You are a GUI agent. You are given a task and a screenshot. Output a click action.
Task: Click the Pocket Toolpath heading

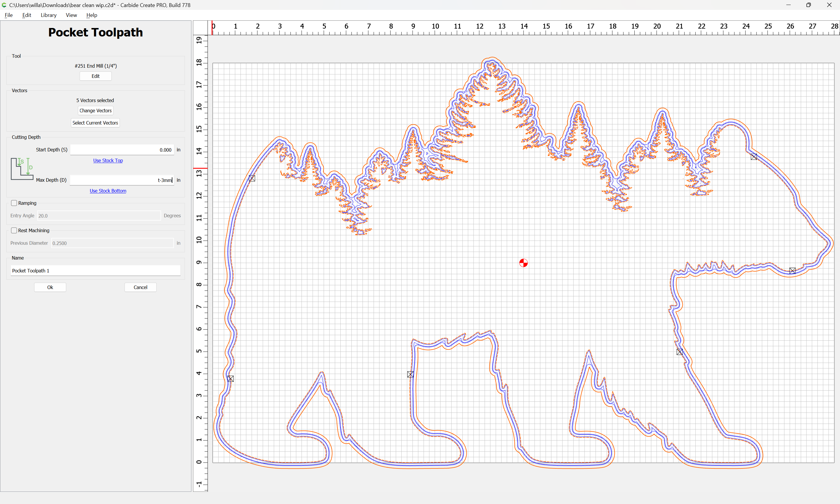[95, 32]
